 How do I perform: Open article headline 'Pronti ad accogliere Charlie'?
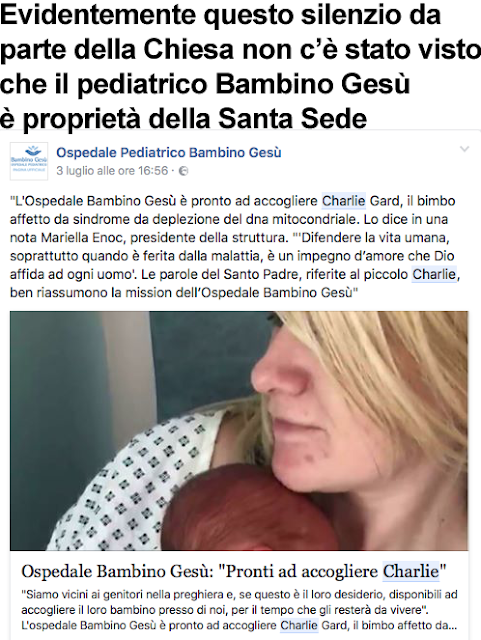(234, 571)
